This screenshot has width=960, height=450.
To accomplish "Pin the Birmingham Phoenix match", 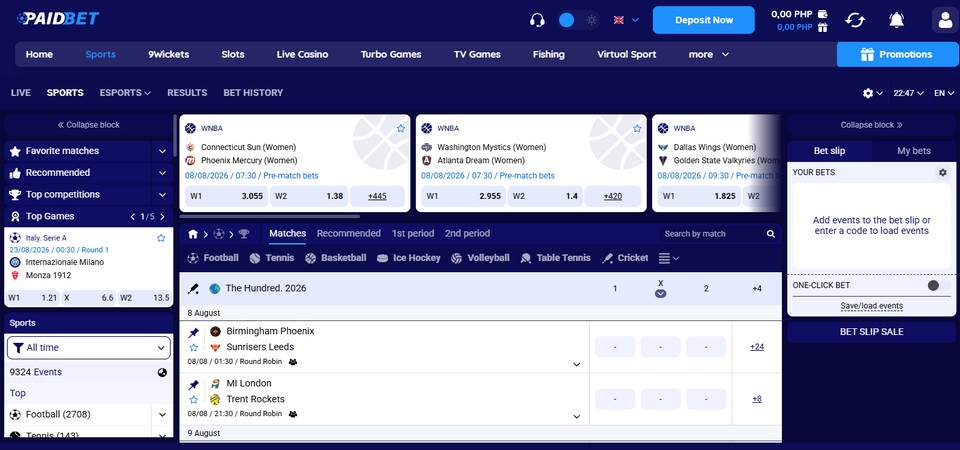I will (x=193, y=333).
